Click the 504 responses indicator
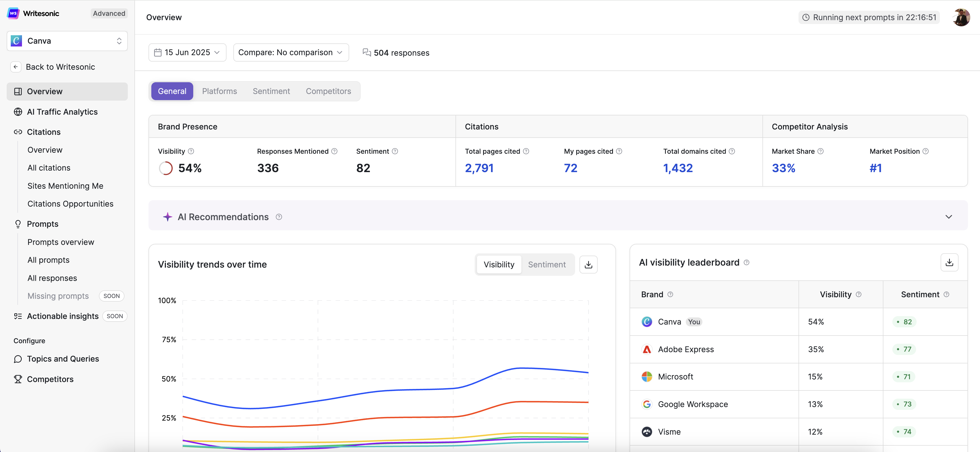 396,53
